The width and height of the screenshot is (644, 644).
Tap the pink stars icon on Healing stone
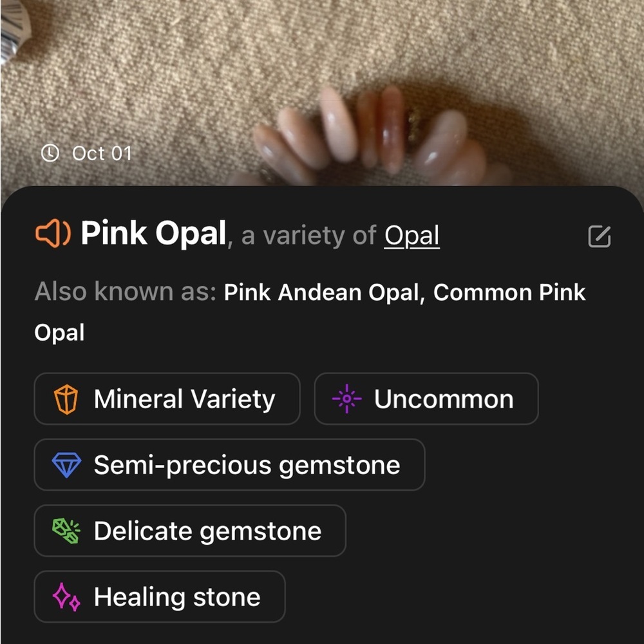(66, 597)
